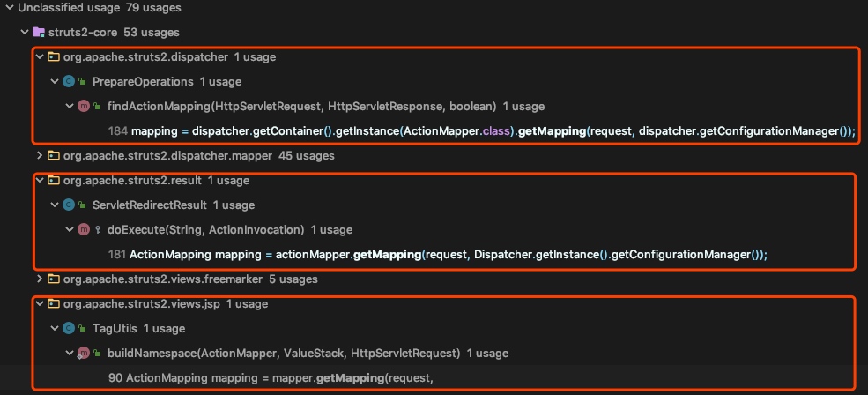Select the ServletRedirectResult 1 usage row
Viewport: 868px width, 395px height.
click(434, 205)
